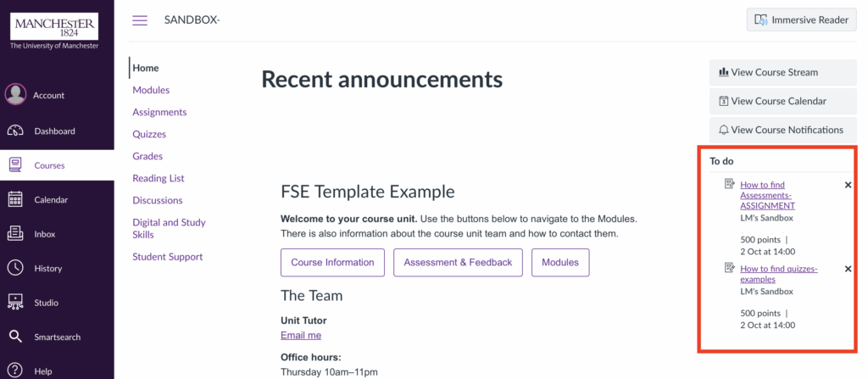Dismiss the How to find Assessments to-do item
The image size is (868, 379).
(x=848, y=185)
